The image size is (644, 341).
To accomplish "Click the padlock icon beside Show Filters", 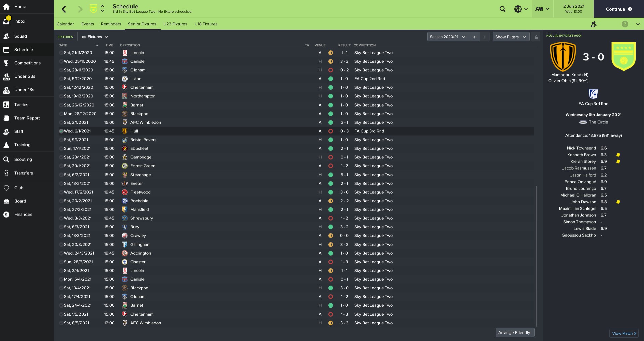I will point(536,37).
